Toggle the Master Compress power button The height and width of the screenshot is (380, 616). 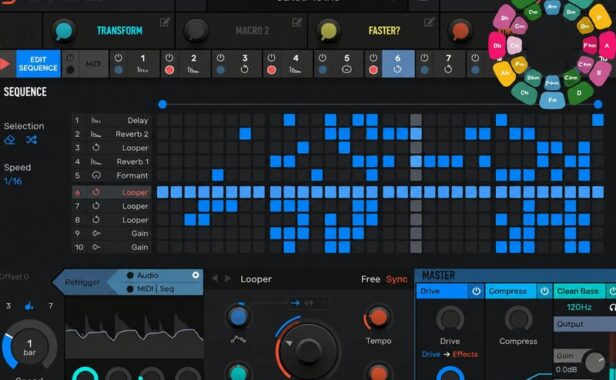click(x=544, y=291)
